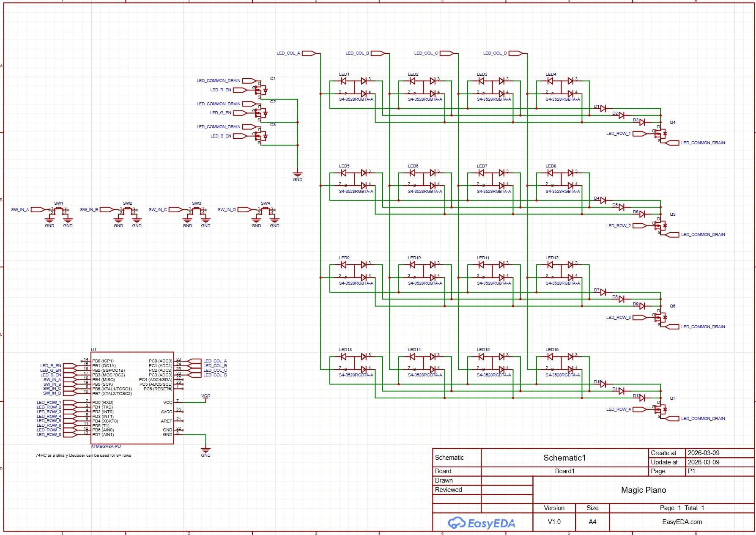Click the Create at date value
Image resolution: width=756 pixels, height=535 pixels.
pos(703,453)
